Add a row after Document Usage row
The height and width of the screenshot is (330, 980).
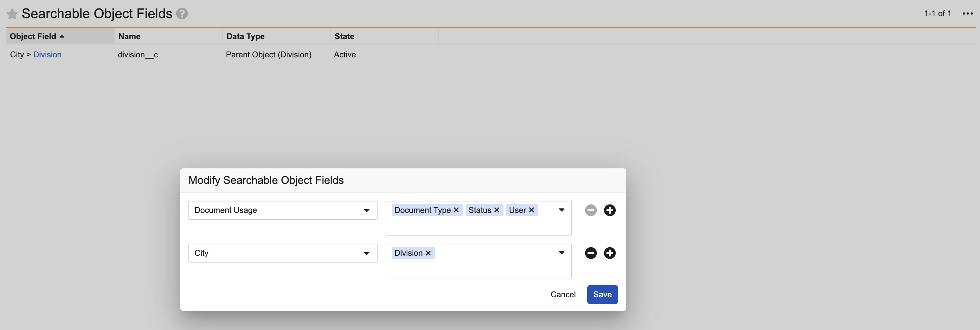pyautogui.click(x=610, y=210)
